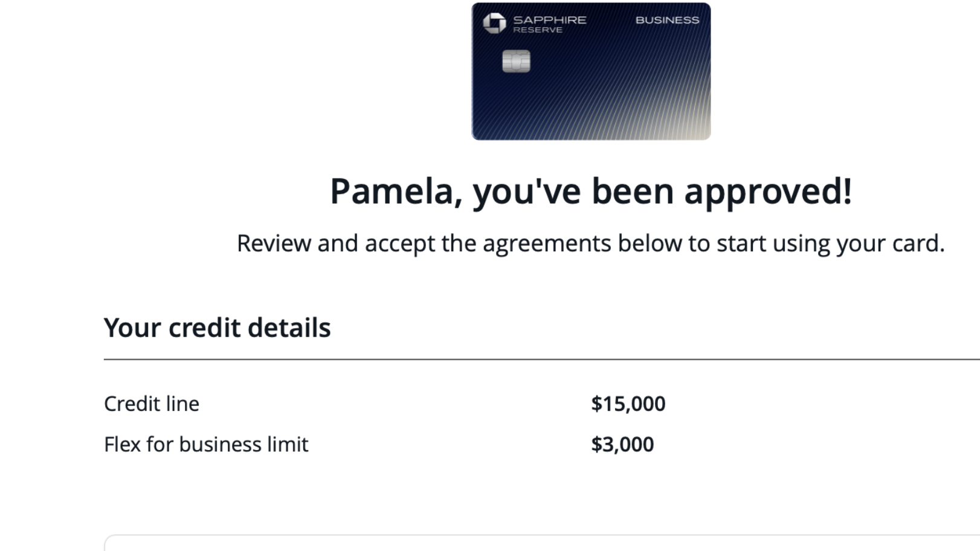Click the $15,000 credit line amount
This screenshot has height=551, width=980.
628,404
